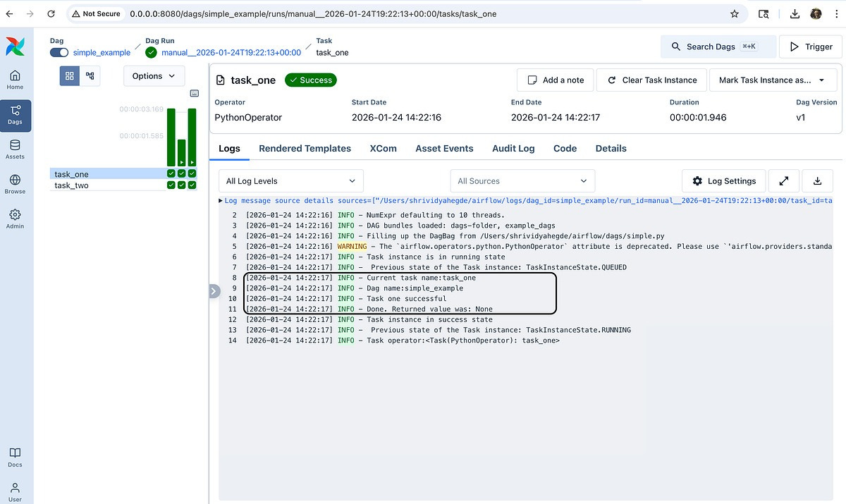Switch to Rendered Templates tab
Viewport: 846px width, 504px height.
[x=305, y=149]
